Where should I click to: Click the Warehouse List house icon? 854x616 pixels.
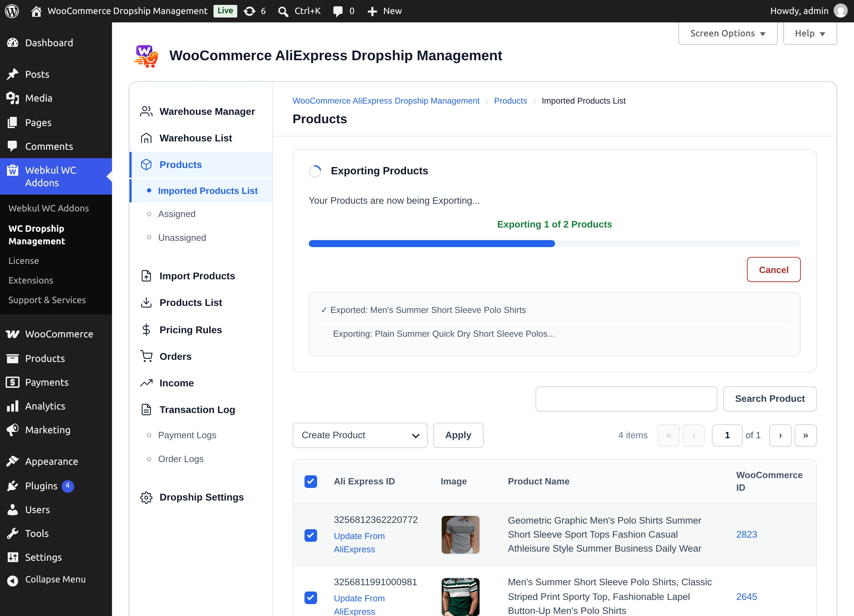pos(146,138)
